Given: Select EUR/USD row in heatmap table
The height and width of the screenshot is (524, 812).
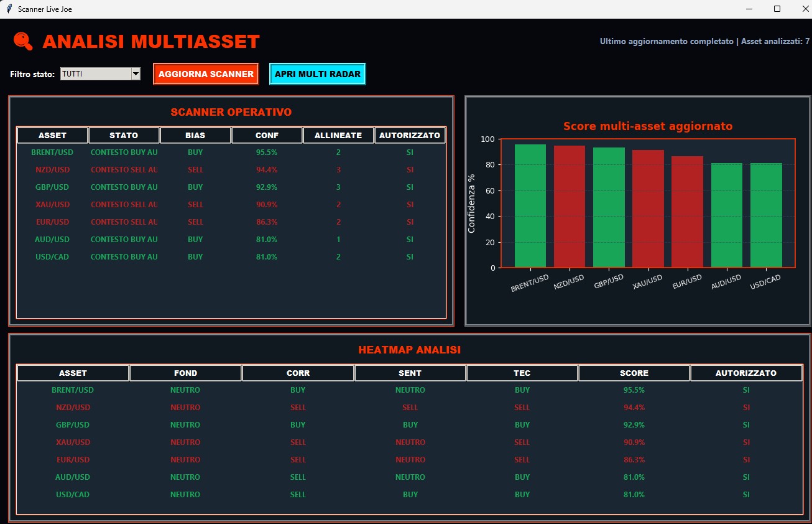Looking at the screenshot, I should pos(410,459).
